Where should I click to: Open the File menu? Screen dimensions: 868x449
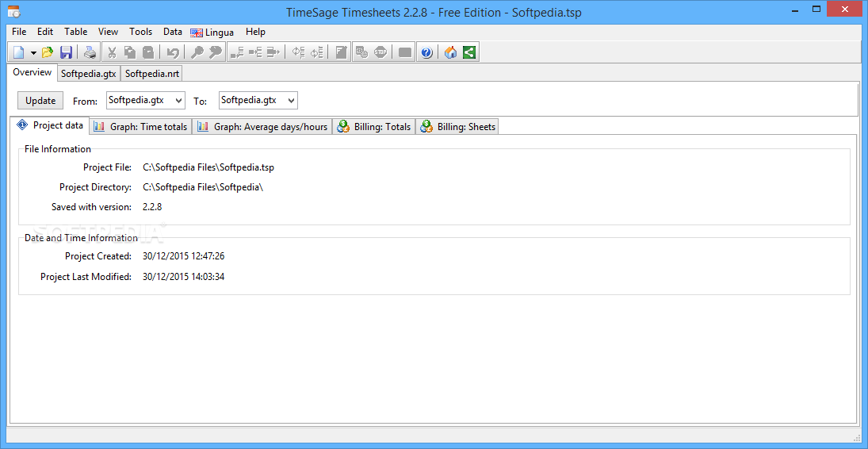(x=19, y=32)
